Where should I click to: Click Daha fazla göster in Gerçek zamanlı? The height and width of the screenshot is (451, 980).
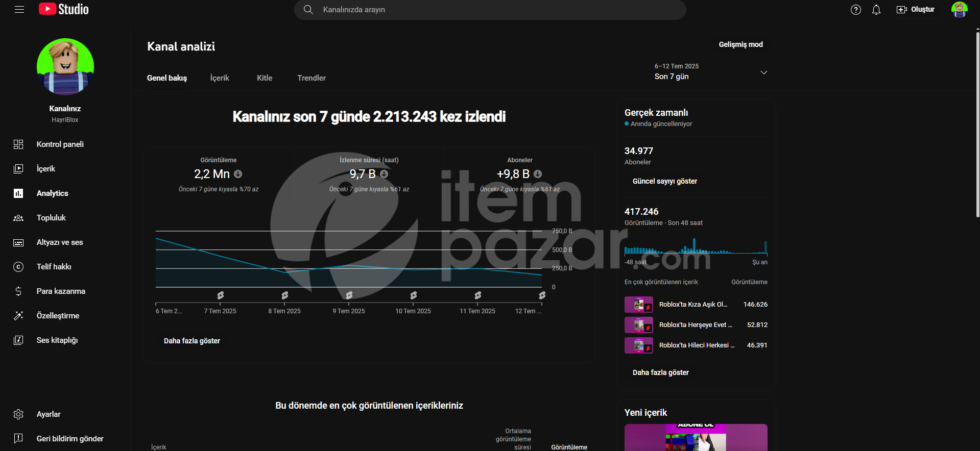tap(661, 372)
